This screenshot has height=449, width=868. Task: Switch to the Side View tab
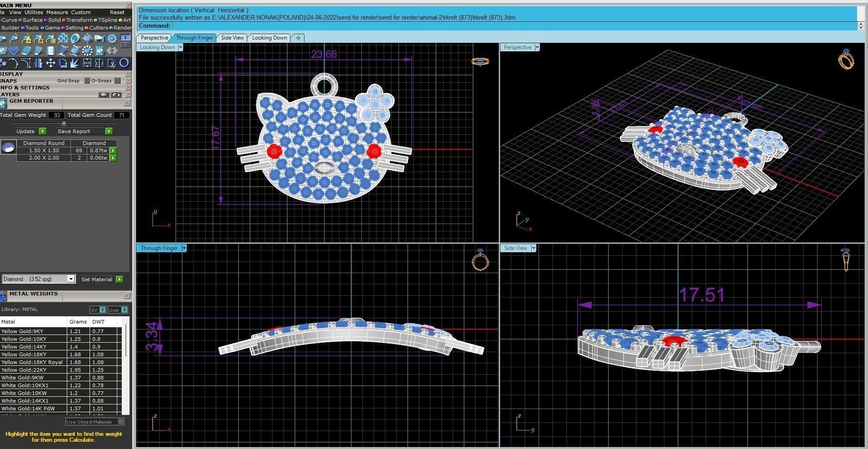(x=232, y=38)
